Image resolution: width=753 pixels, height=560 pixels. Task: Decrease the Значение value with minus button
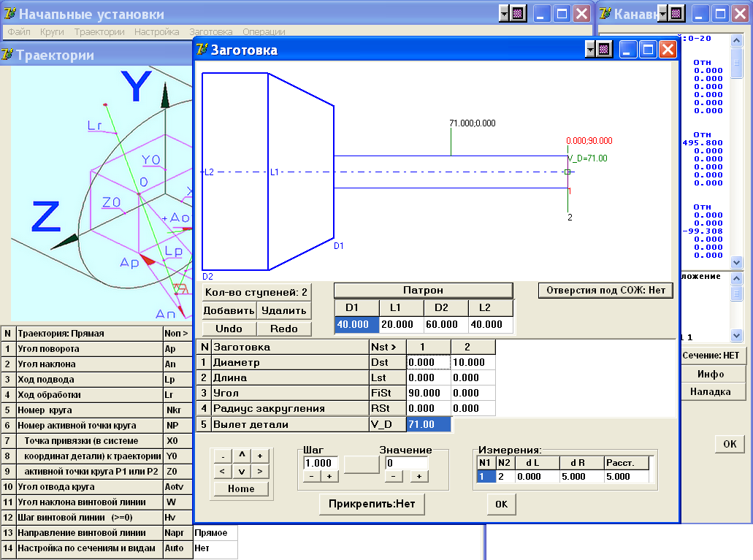[x=393, y=476]
